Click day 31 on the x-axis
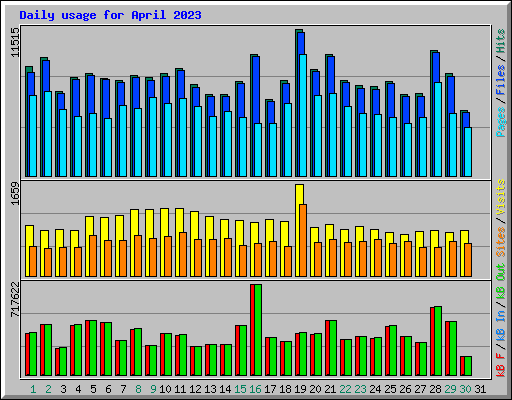The width and height of the screenshot is (512, 400). coord(480,389)
